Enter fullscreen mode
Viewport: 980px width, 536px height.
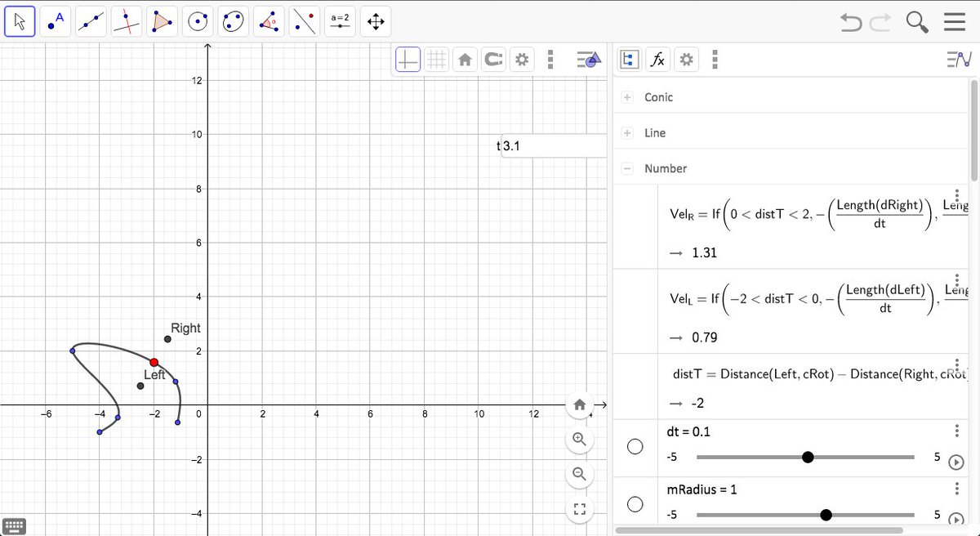(580, 510)
